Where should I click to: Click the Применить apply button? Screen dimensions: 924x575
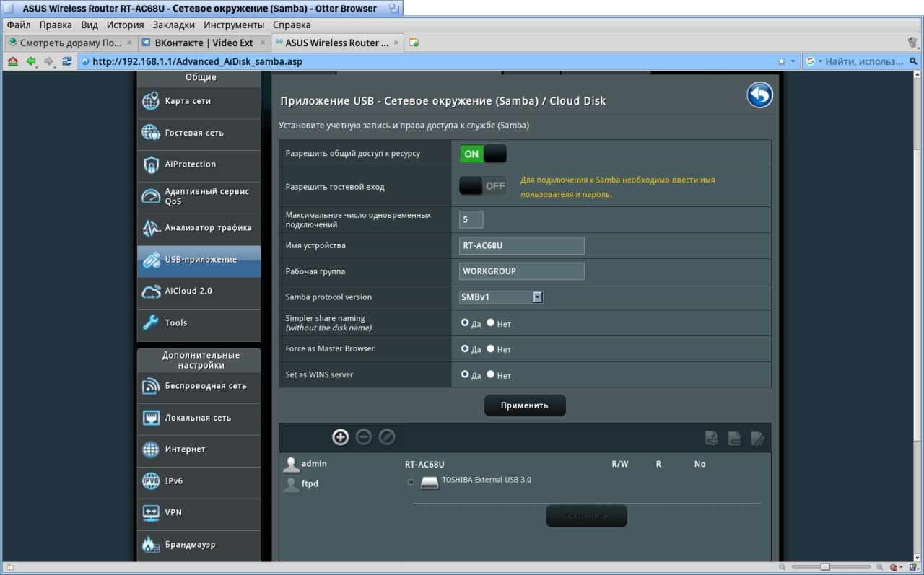tap(525, 405)
